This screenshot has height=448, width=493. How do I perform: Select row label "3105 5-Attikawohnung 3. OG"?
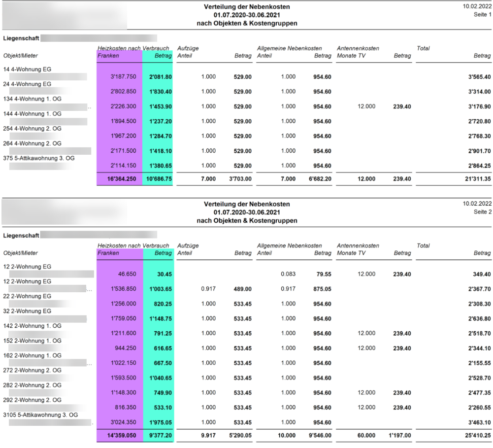point(40,414)
